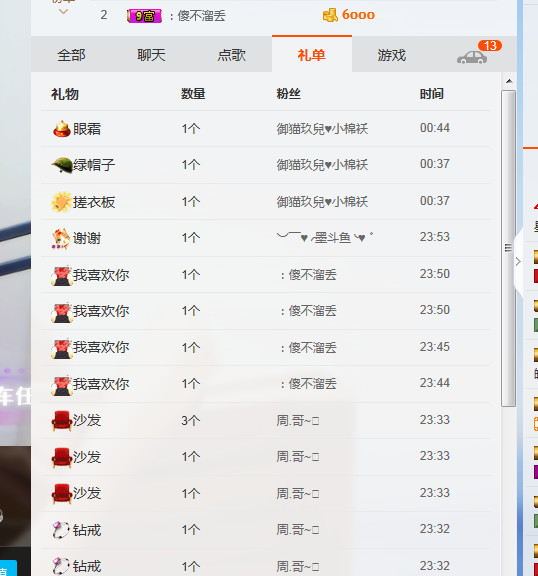
Task: Click the gold coins icon beside 6000
Action: [330, 15]
